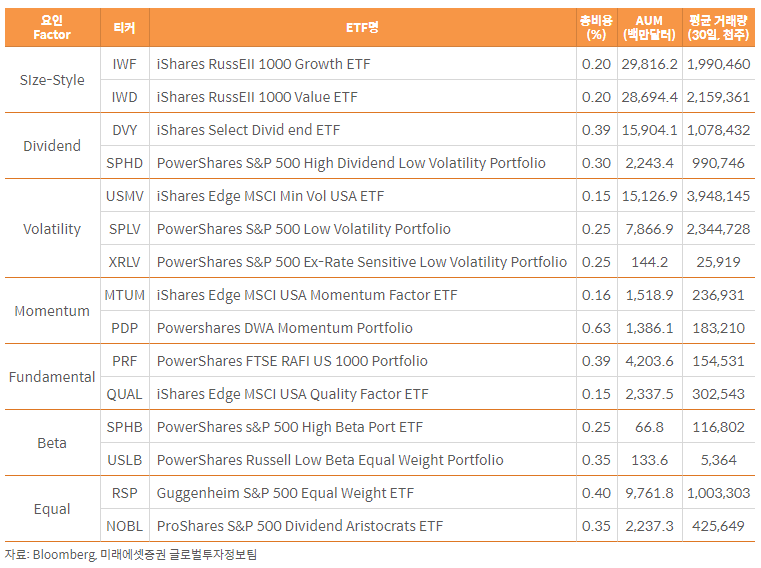Select the 'Size-Style' factor cell
This screenshot has height=568, width=761.
pos(52,80)
